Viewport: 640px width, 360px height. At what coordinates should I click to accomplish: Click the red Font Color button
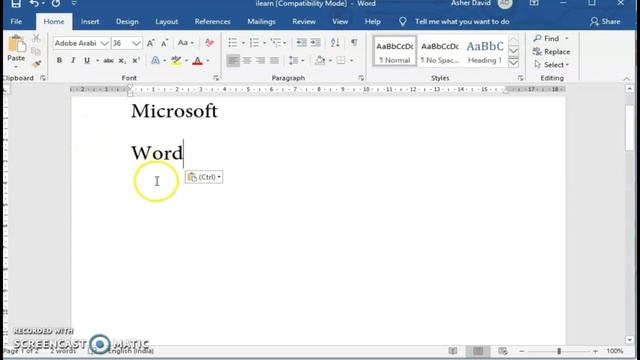[198, 61]
